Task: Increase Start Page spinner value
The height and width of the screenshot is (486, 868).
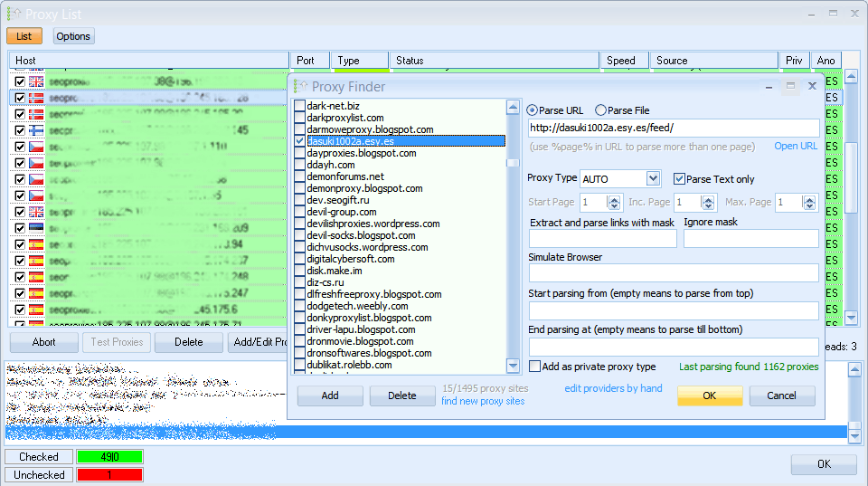Action: click(x=615, y=199)
